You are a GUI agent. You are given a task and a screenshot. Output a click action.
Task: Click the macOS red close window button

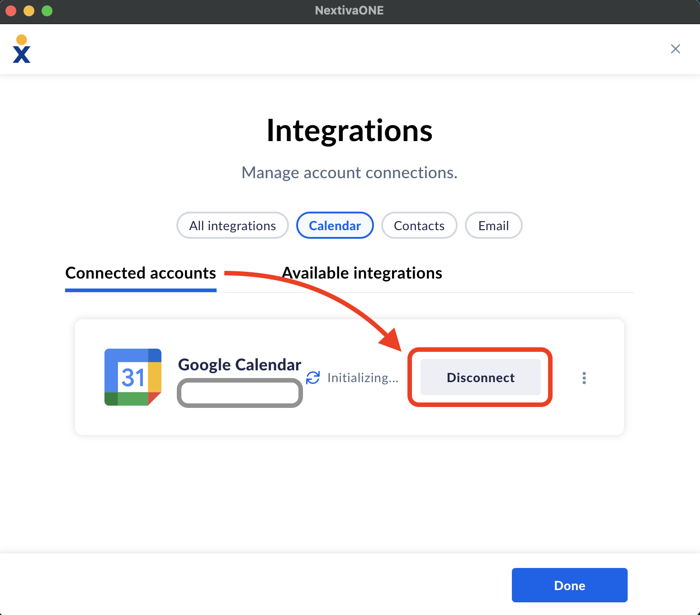click(x=11, y=11)
